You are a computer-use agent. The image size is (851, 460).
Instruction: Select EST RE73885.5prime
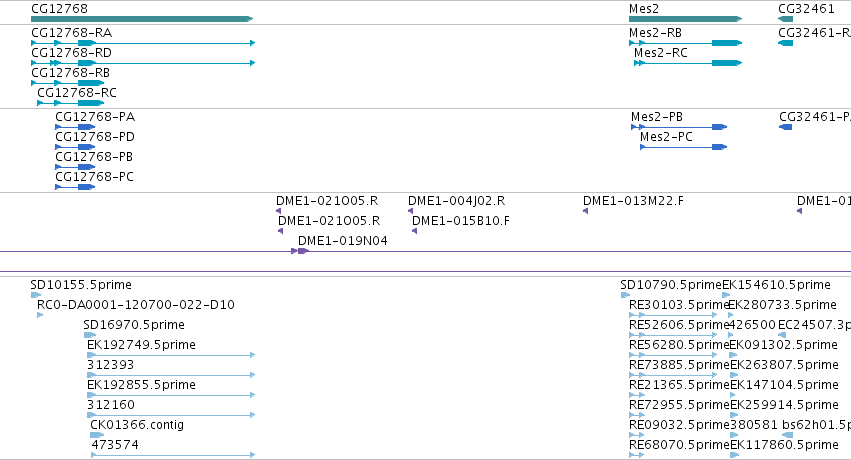pyautogui.click(x=674, y=375)
